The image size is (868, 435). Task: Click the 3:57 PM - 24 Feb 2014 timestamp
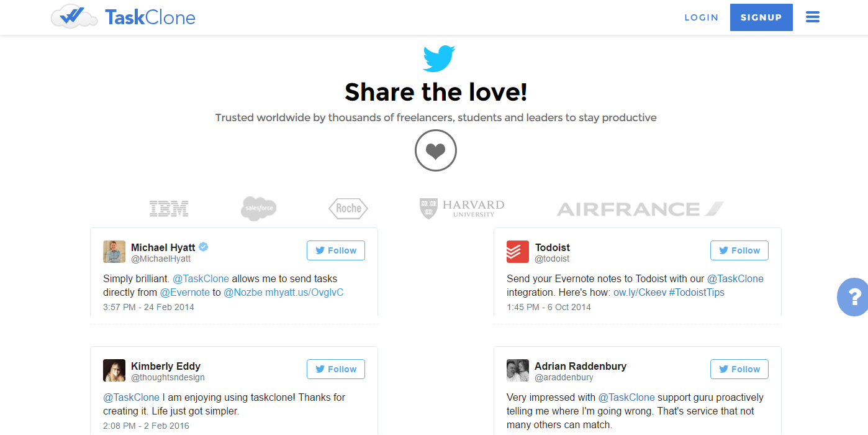pos(148,307)
